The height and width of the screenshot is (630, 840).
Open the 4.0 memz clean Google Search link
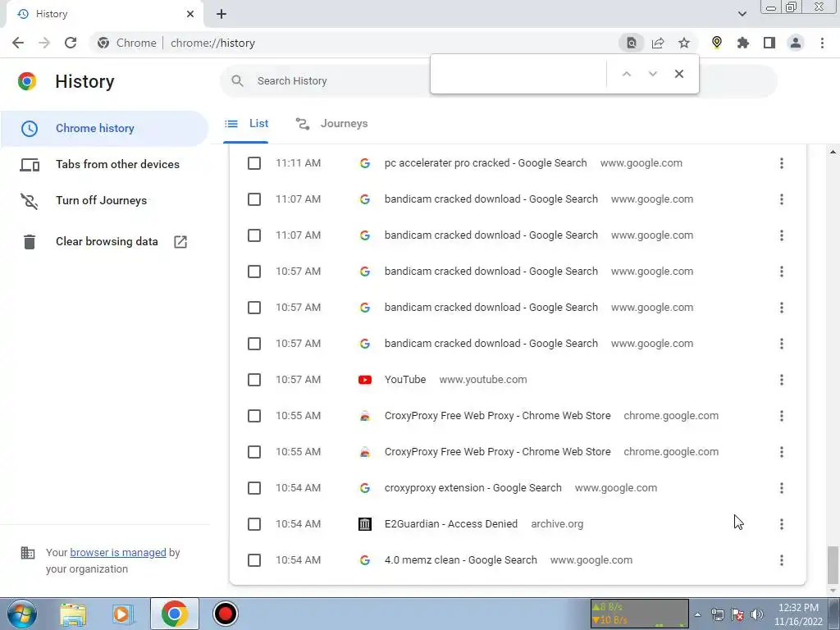point(461,560)
